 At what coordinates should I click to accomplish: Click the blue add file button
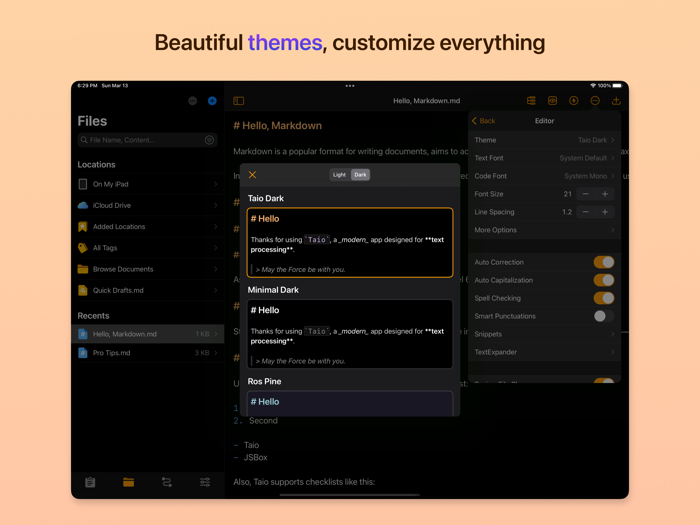[x=212, y=101]
